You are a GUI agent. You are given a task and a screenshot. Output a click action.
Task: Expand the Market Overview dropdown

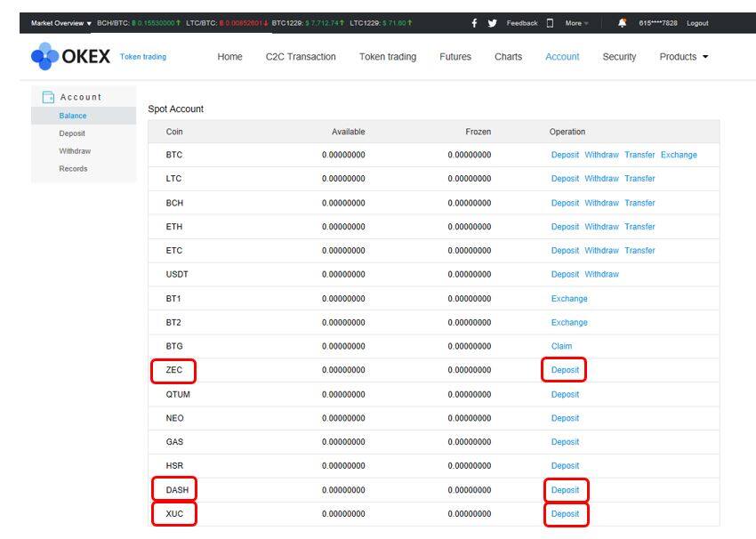61,23
